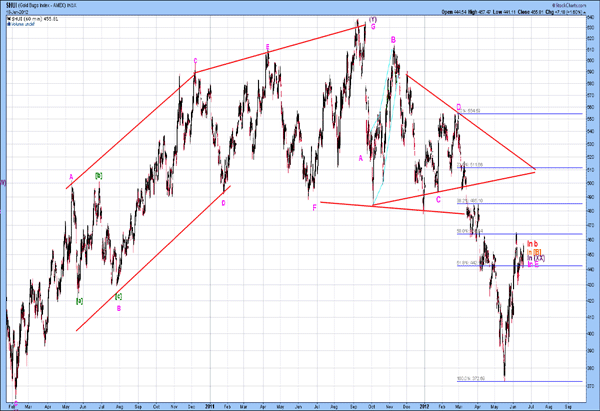Click the cyan trendline from the October low
This screenshot has height=411, width=600.
[x=383, y=126]
